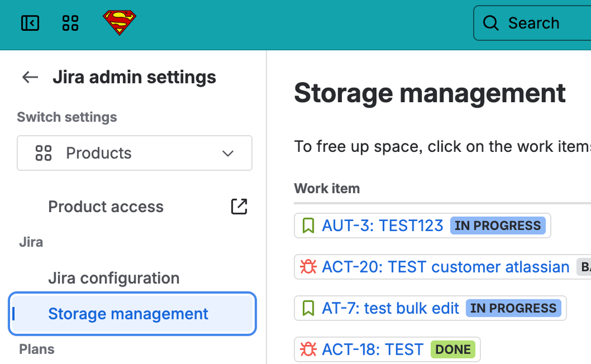Expand the Products dropdown chevron arrow
The image size is (591, 364).
click(x=228, y=154)
